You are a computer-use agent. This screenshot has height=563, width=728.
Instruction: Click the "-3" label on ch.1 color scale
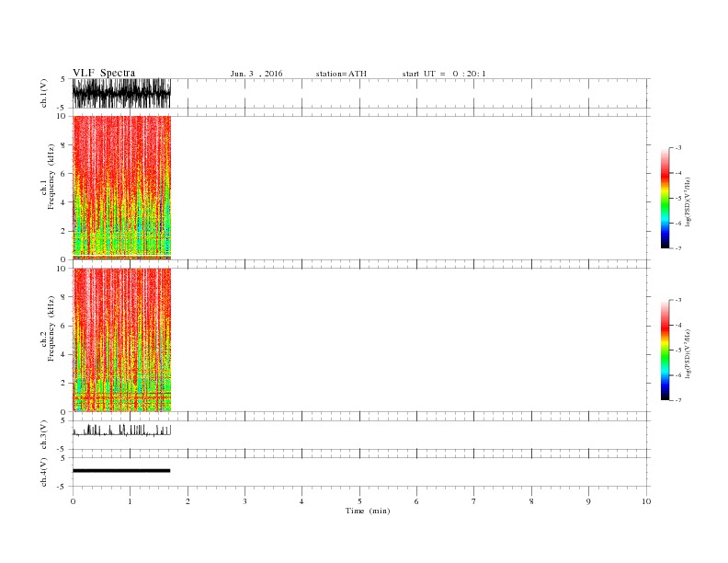(x=678, y=148)
